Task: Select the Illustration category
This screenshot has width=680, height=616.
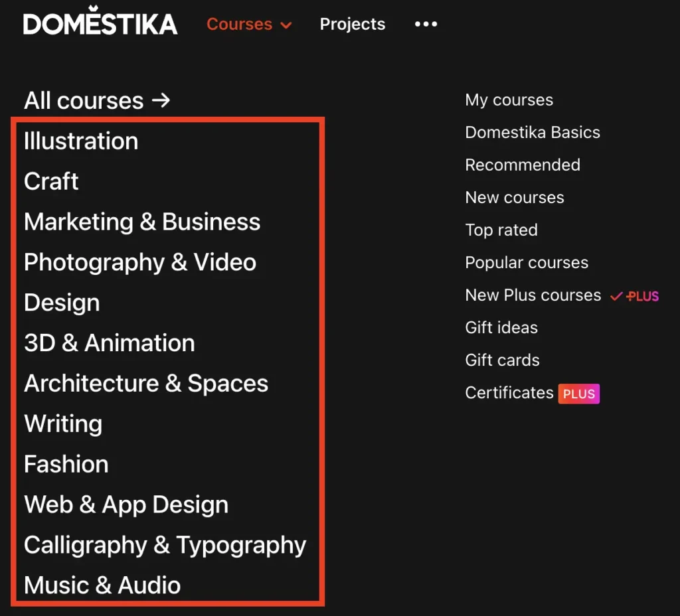Action: point(81,141)
